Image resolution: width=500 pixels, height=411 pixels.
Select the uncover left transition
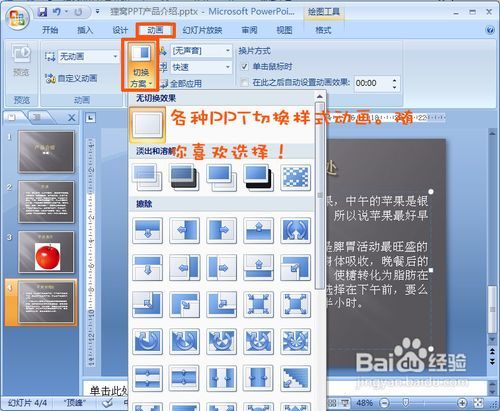(184, 267)
